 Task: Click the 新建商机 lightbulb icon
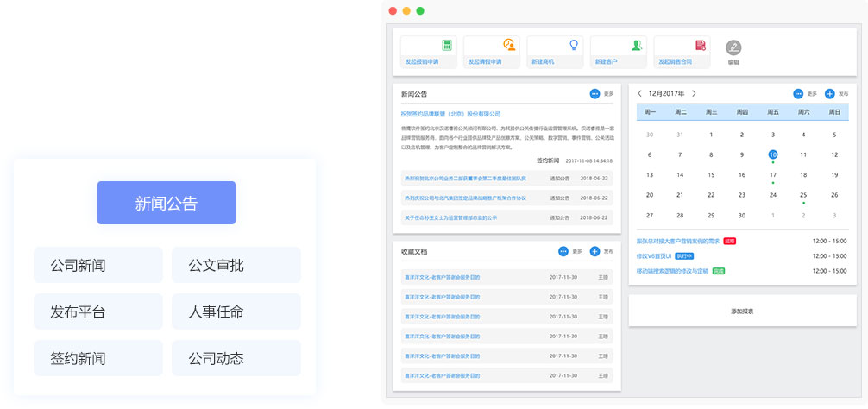click(x=573, y=45)
